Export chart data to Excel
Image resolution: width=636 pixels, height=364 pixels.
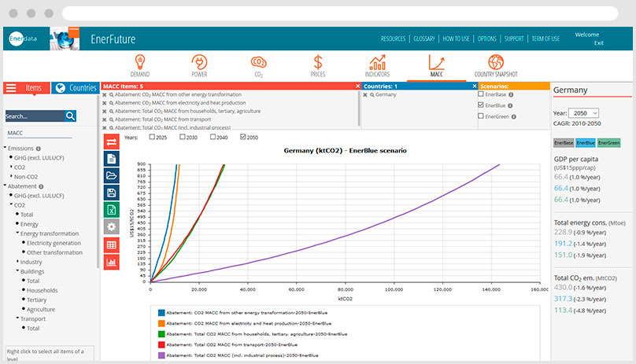pos(112,210)
